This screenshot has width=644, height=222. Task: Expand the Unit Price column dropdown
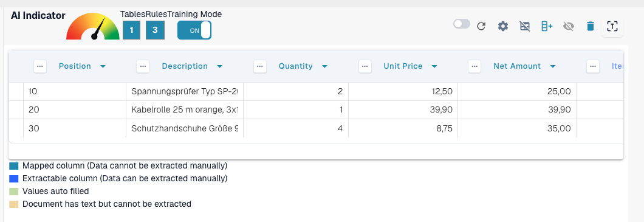434,67
